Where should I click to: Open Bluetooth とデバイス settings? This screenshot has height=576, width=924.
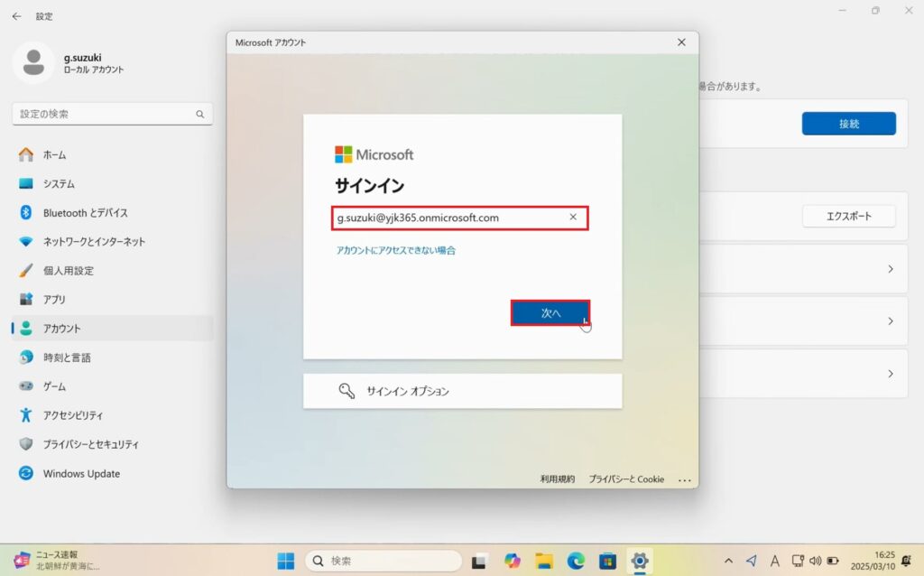[x=112, y=213]
